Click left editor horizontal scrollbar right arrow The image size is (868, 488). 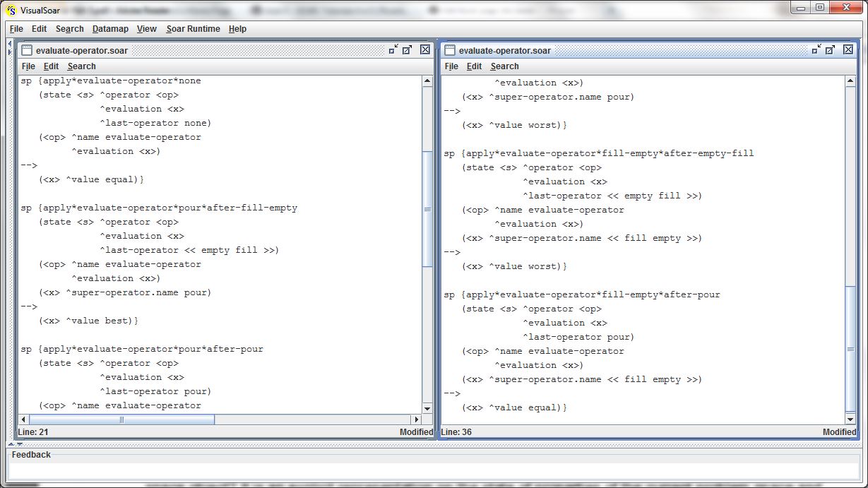pos(415,419)
